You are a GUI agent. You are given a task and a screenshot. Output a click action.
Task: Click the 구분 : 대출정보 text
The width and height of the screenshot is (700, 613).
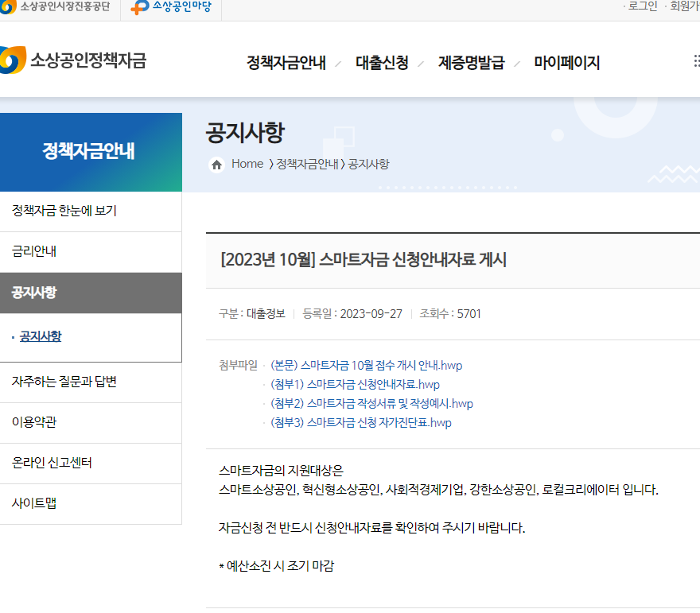(252, 313)
